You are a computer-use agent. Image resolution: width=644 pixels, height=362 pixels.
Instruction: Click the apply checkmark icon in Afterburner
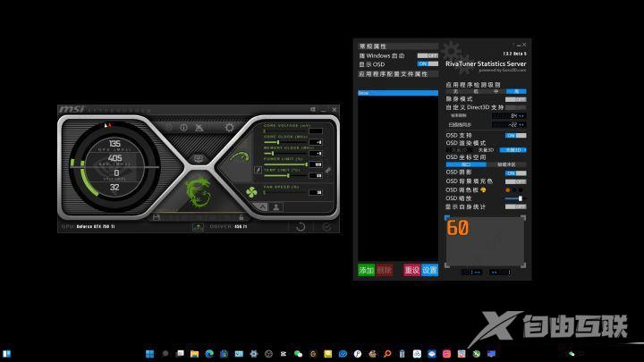327,226
